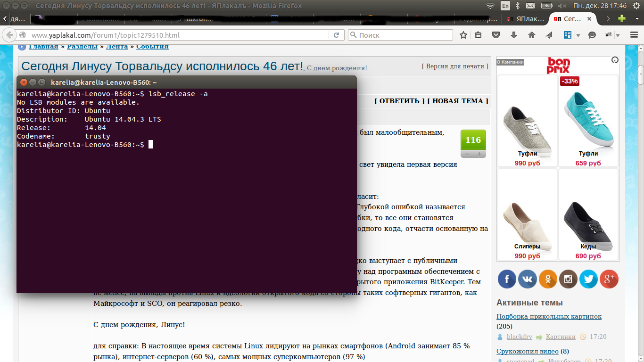Viewport: 644px width, 362px height.
Task: Downvote the post with the minus button
Action: click(x=467, y=154)
